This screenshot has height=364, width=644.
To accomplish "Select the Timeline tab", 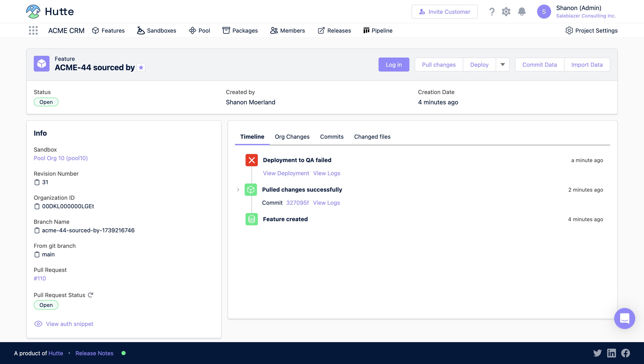I will pyautogui.click(x=252, y=137).
